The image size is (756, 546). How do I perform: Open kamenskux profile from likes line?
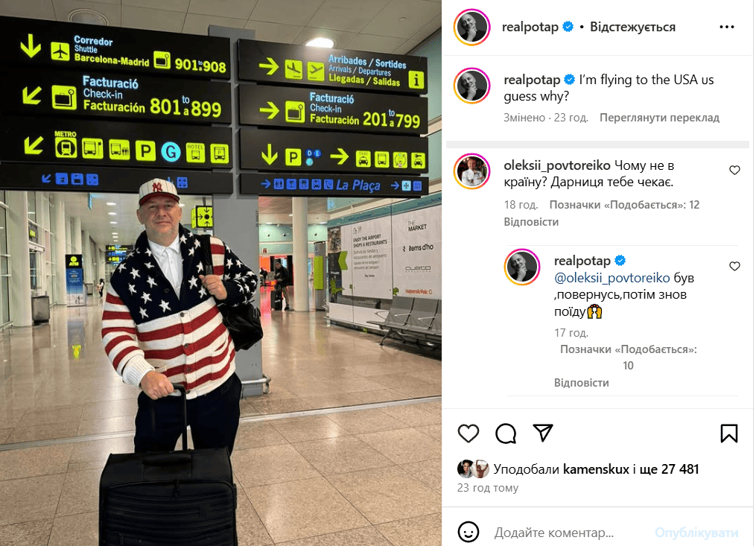click(596, 469)
